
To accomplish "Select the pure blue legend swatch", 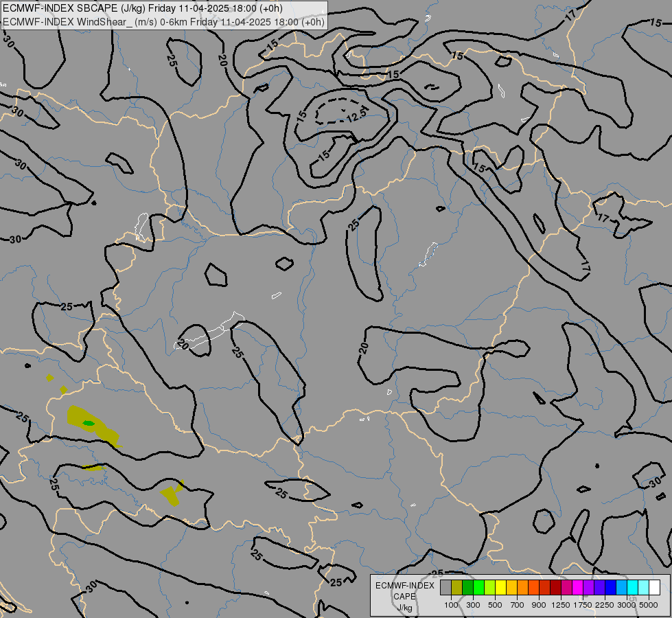I will pos(610,588).
